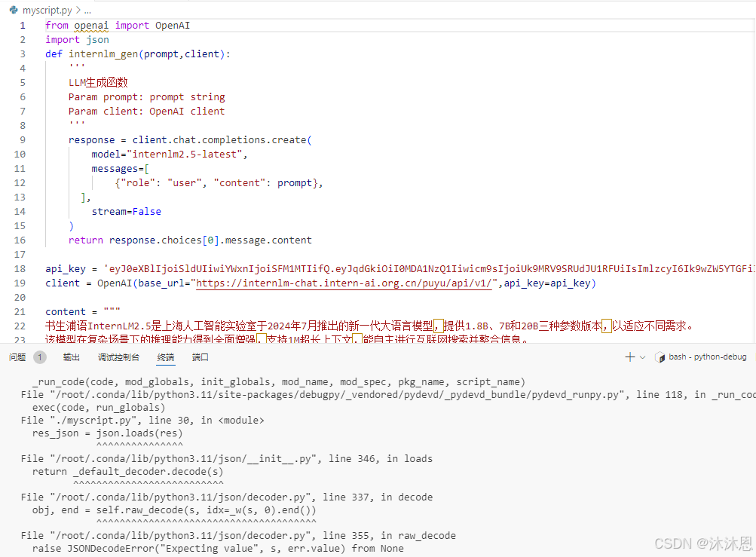Viewport: 756px width, 557px height.
Task: Open the terminal profile dropdown chevron
Action: point(641,357)
